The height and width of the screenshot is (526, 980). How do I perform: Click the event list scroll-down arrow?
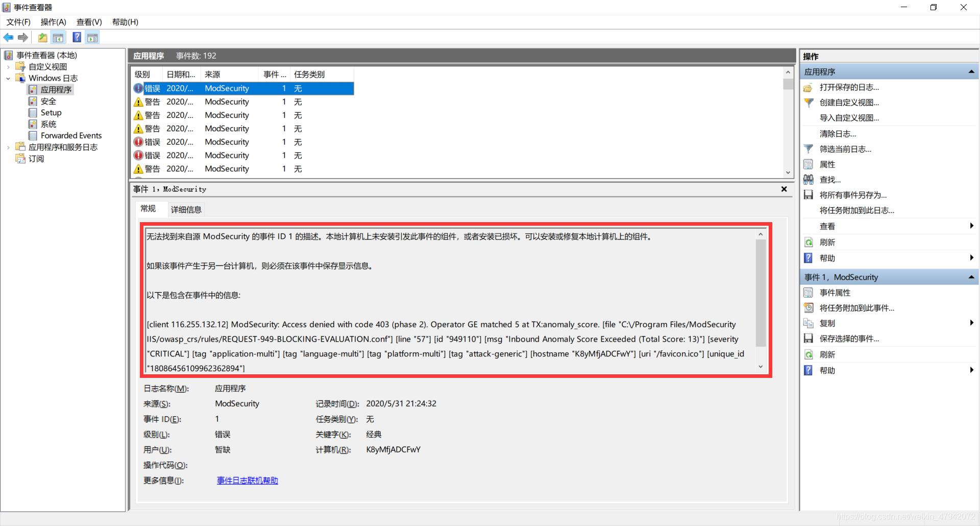coord(788,173)
